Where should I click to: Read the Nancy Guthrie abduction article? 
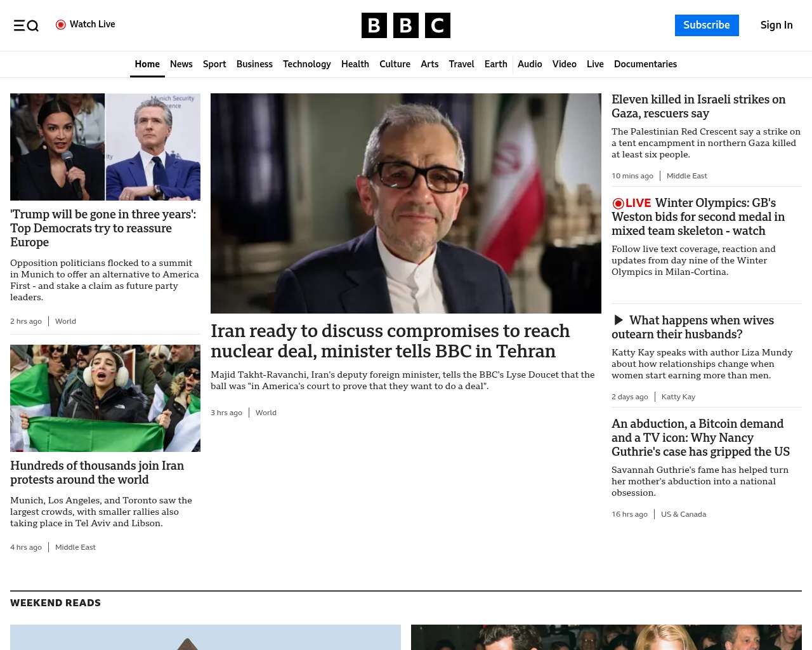700,438
